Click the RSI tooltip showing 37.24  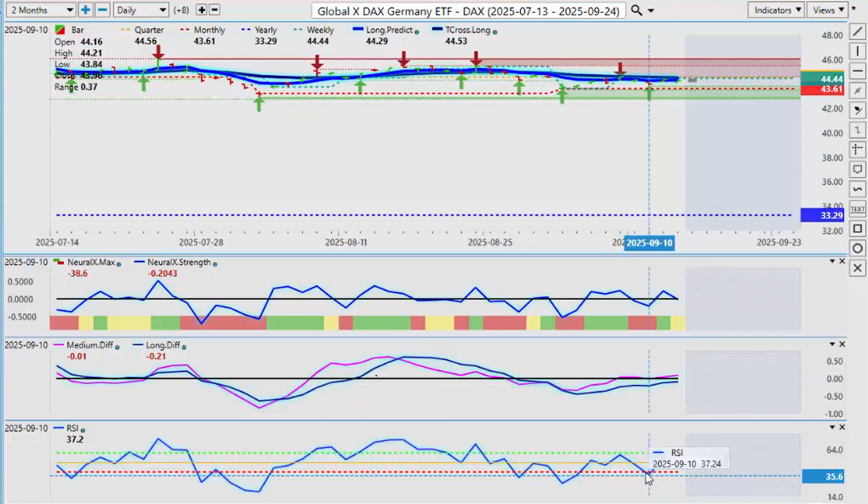coord(688,459)
